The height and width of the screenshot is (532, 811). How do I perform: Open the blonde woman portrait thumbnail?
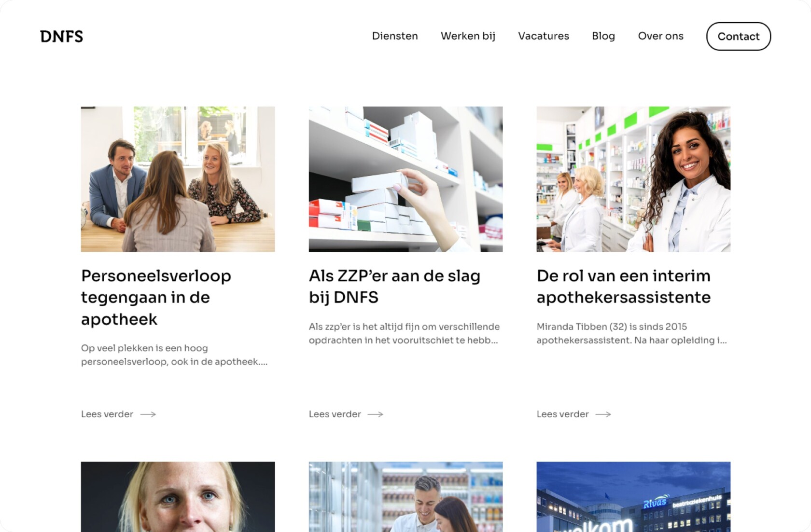coord(178,497)
